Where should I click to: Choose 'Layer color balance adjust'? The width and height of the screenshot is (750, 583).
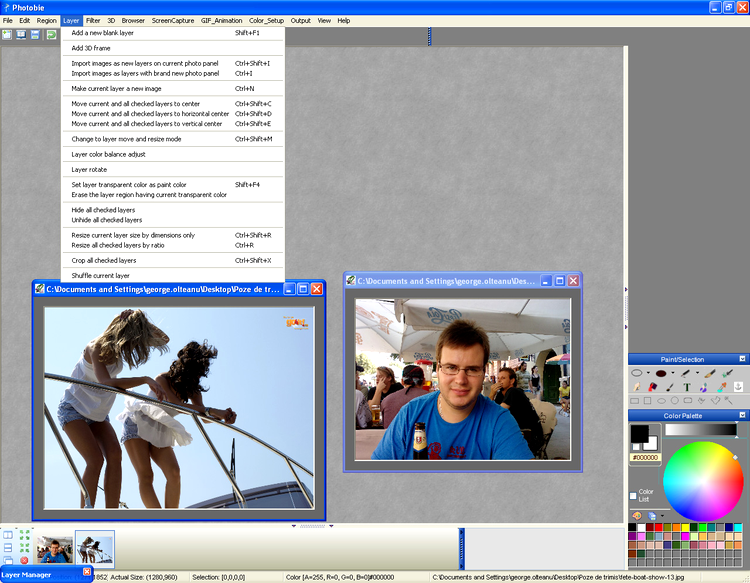tap(173, 154)
